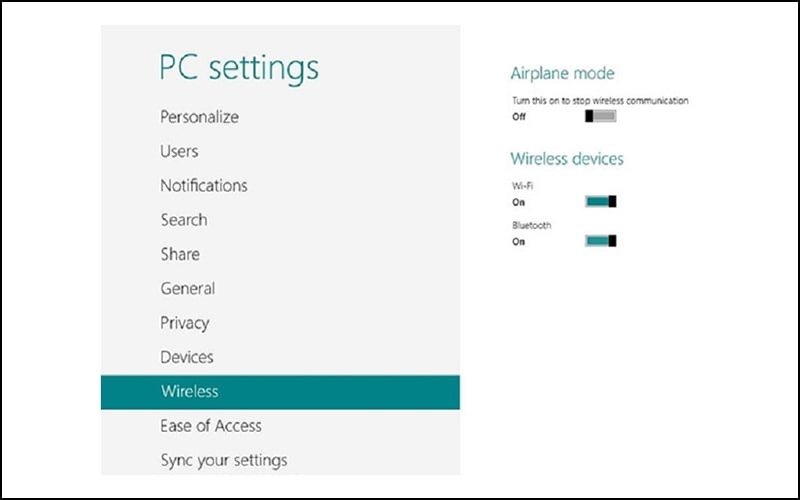Image resolution: width=800 pixels, height=500 pixels.
Task: Click the PC settings title
Action: (x=239, y=68)
